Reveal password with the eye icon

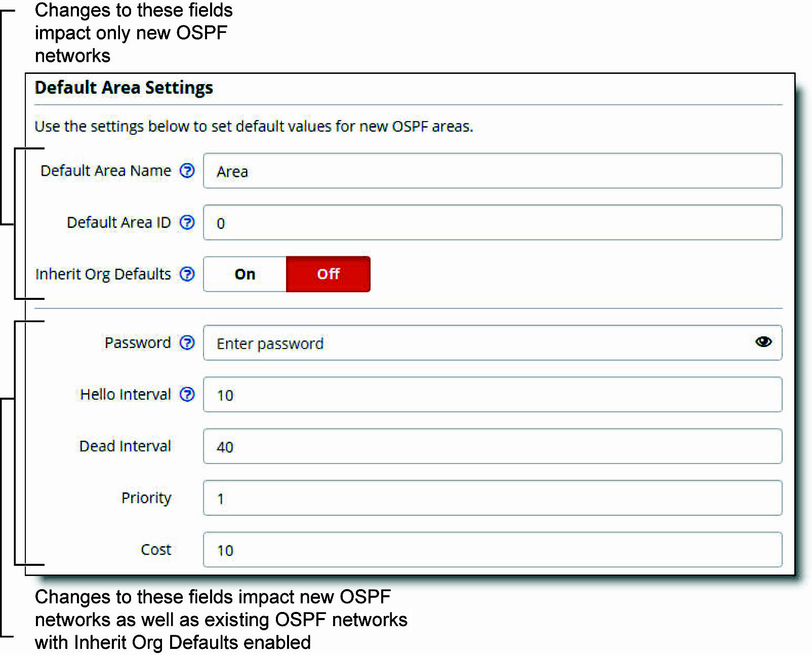pyautogui.click(x=763, y=342)
